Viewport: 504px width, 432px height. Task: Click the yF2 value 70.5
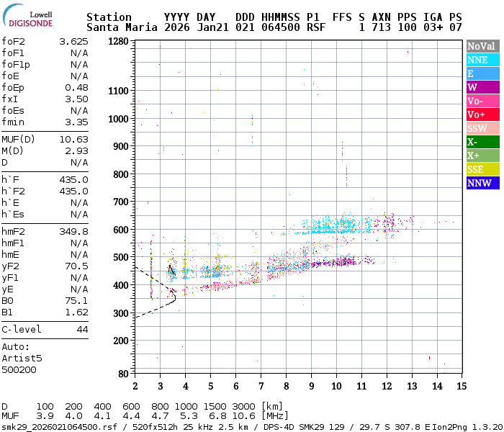tap(76, 266)
